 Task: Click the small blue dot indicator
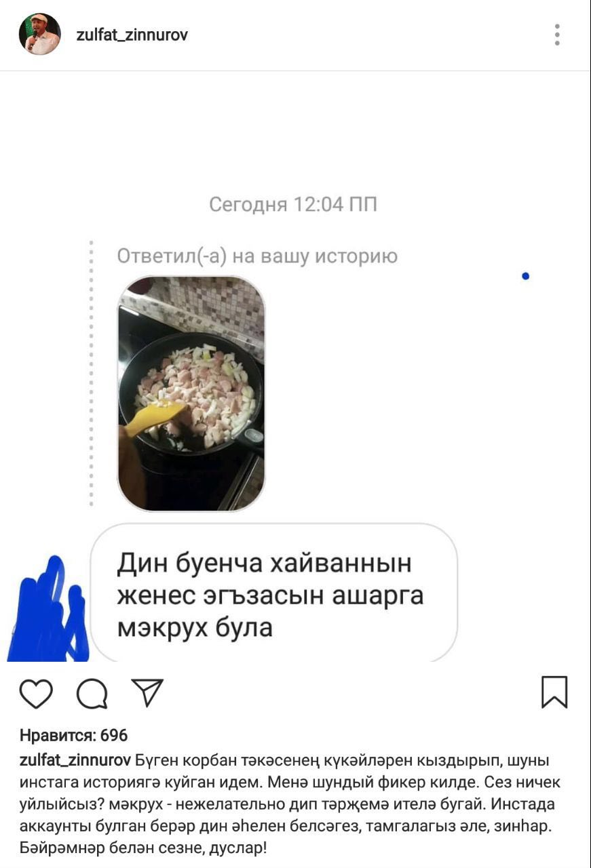click(525, 276)
